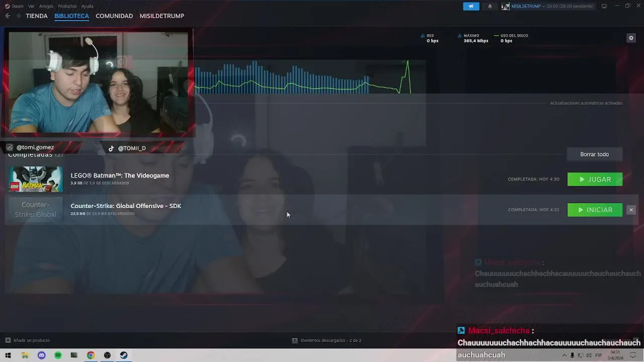Select the BIBLIOTECA tab
This screenshot has height=362, width=644.
[71, 16]
